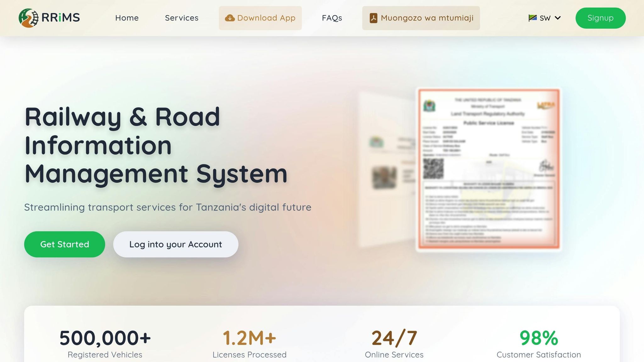Open the FAQs page
Screen dimensions: 644x362
pos(332,18)
